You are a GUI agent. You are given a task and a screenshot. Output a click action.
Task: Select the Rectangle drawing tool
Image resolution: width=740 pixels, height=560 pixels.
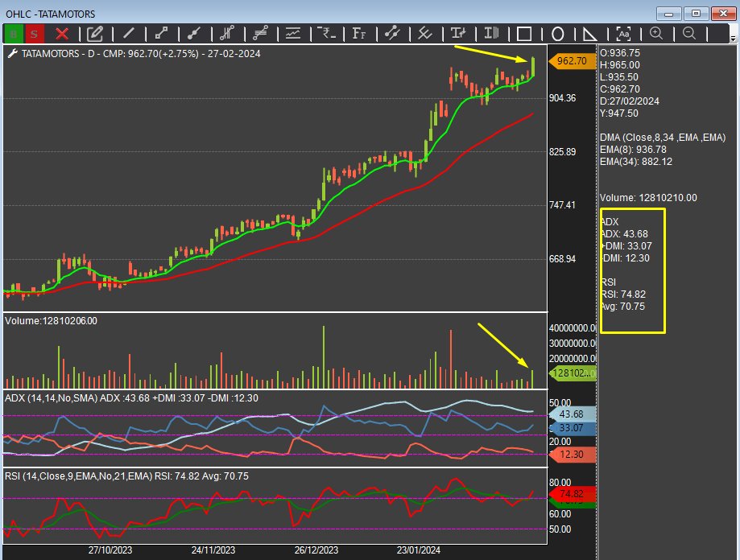pos(523,34)
